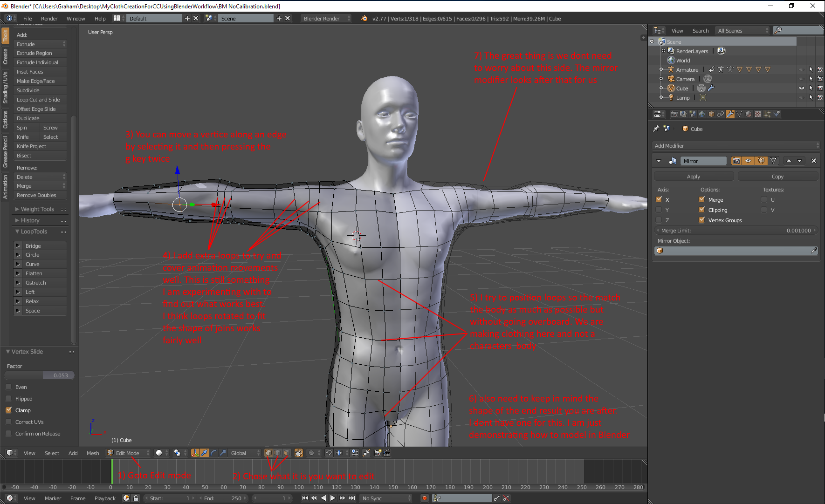Toggle the Merge option checkbox
The image size is (825, 504).
point(701,199)
